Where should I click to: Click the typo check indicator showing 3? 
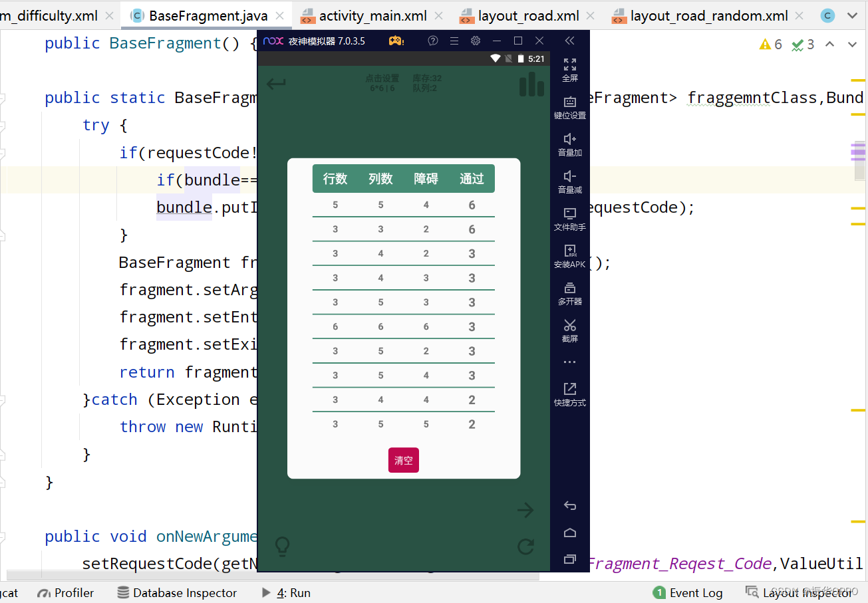click(x=803, y=45)
